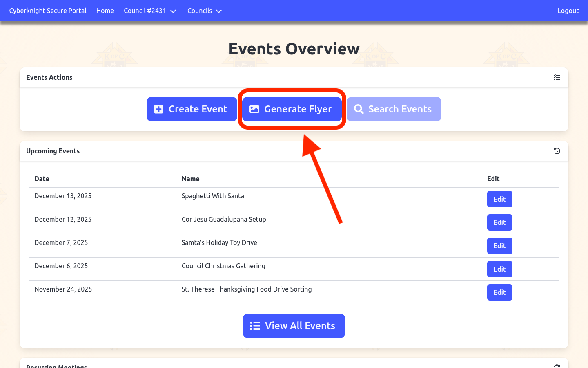
Task: Click the checklist icon in Events Actions header
Action: coord(557,77)
